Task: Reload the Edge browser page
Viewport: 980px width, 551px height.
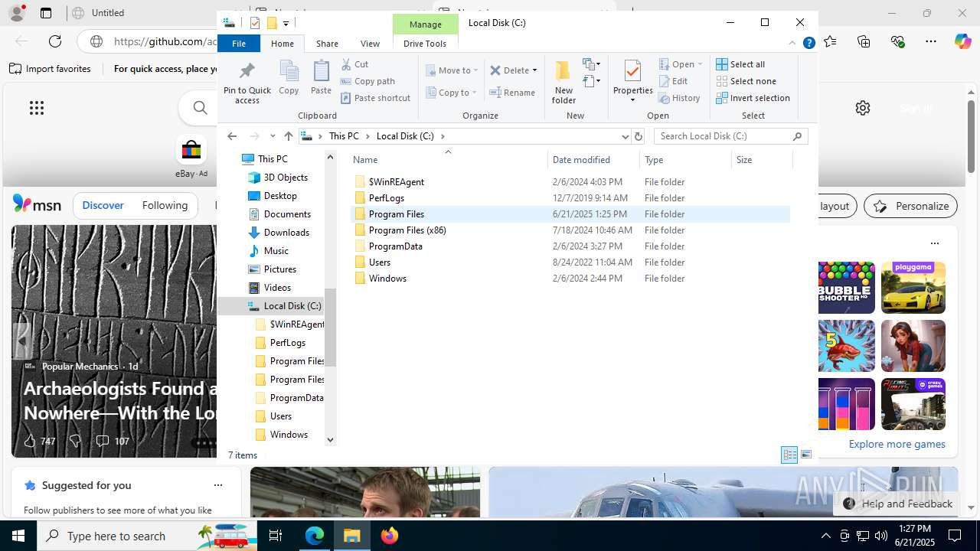Action: 55,41
